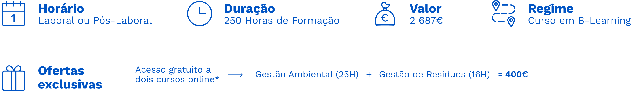Select the Ofertas exclusivas heading

click(x=70, y=77)
